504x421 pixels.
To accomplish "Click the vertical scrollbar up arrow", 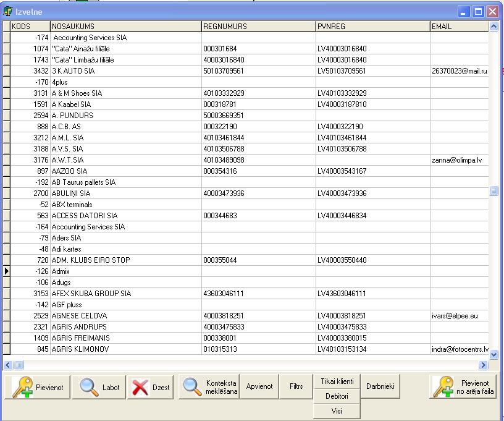I will [493, 27].
